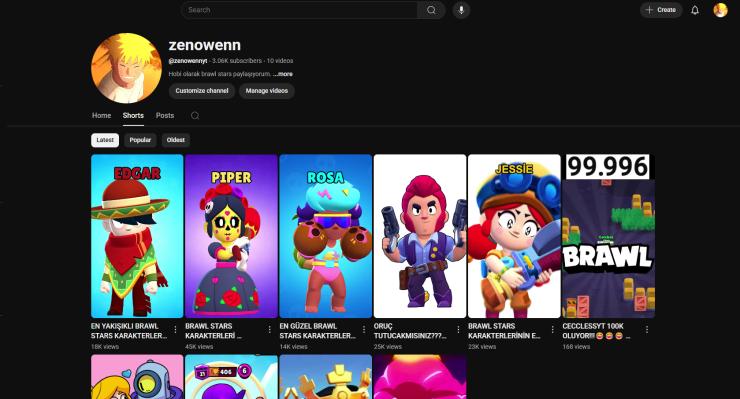This screenshot has height=399, width=740.
Task: Click title EN YAKIŞIKLI BRAWL STARS KARAKTERLER
Action: click(x=129, y=331)
